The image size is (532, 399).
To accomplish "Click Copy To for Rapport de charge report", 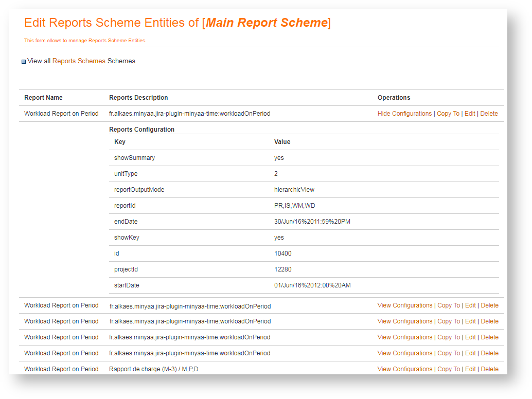I will [x=448, y=369].
